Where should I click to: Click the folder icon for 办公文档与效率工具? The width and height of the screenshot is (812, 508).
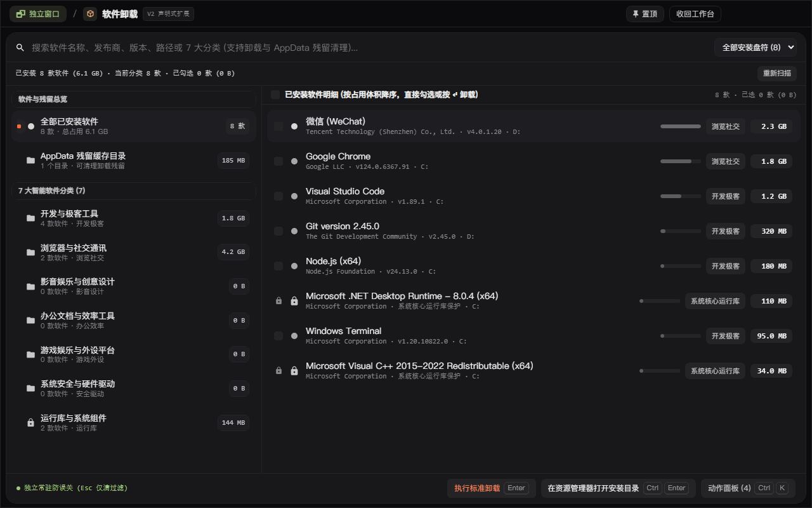[x=30, y=321]
